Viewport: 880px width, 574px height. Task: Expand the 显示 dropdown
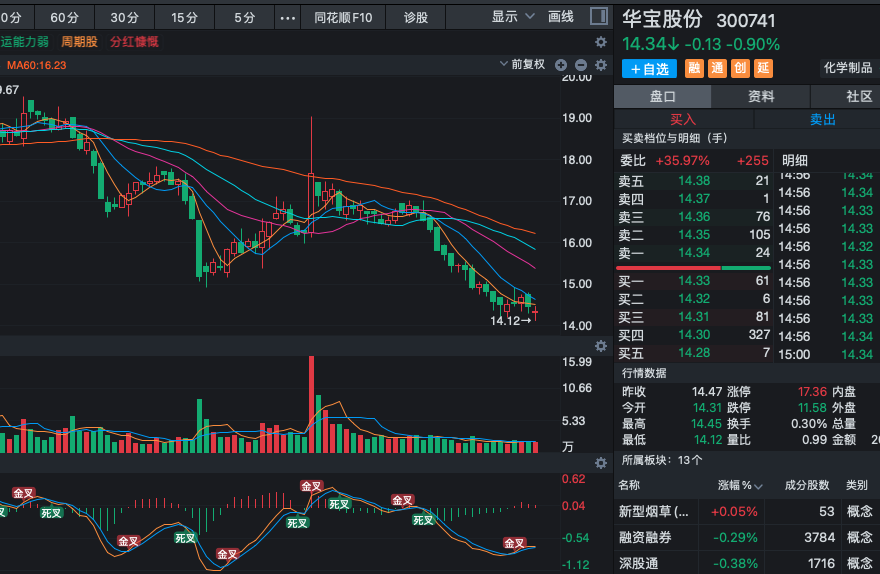pyautogui.click(x=513, y=17)
